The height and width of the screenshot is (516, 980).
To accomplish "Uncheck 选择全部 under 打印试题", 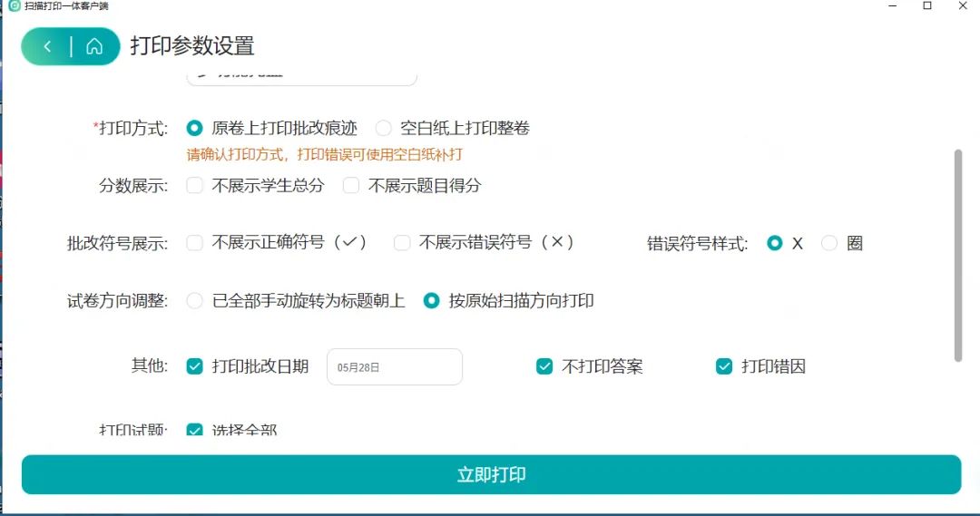I will tap(194, 430).
